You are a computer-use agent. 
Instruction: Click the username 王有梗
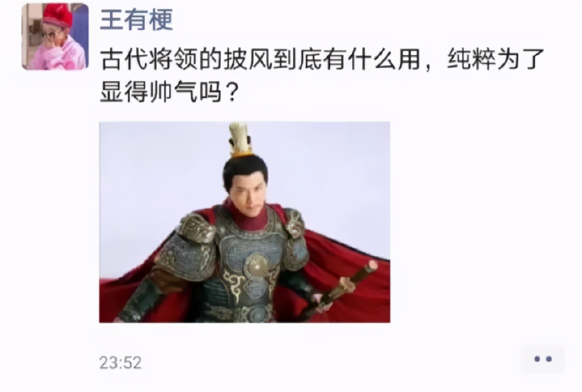point(137,19)
